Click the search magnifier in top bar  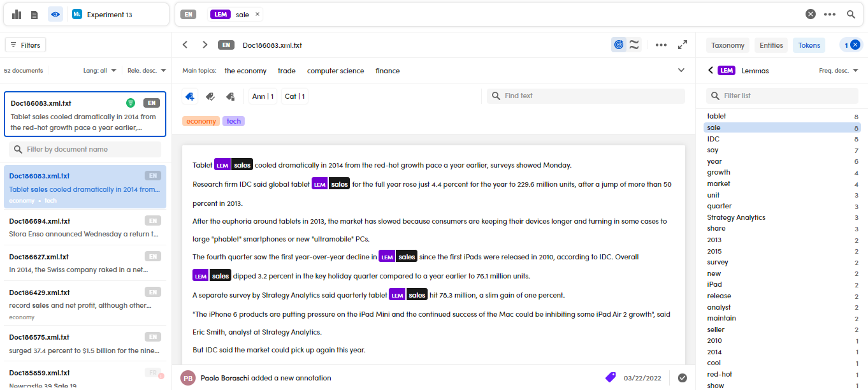pos(851,14)
